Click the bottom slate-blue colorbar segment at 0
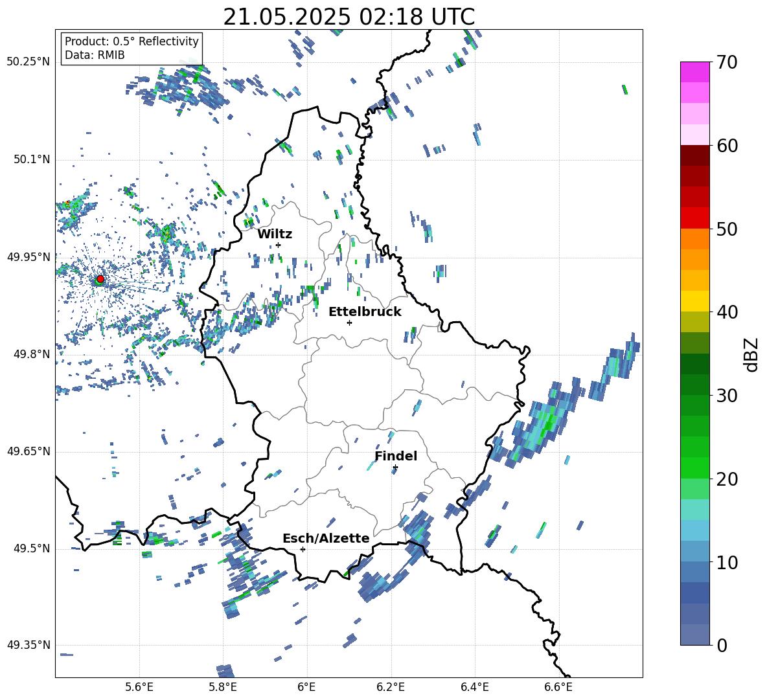Image resolution: width=767 pixels, height=700 pixels. pos(694,635)
